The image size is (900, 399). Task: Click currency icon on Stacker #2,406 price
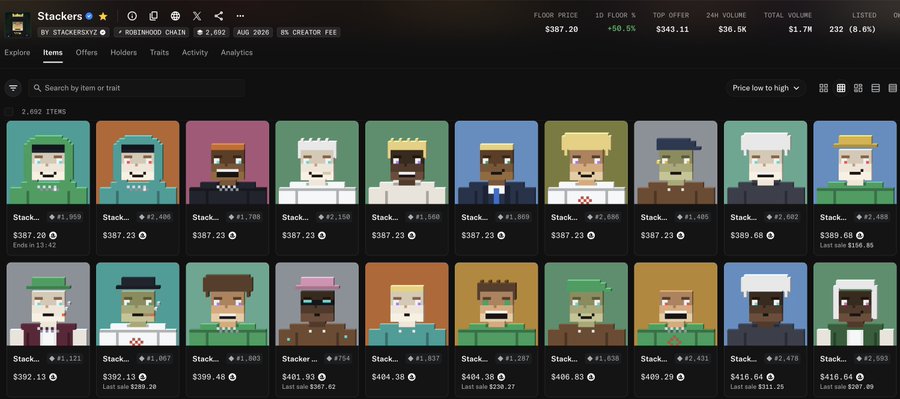(x=142, y=235)
